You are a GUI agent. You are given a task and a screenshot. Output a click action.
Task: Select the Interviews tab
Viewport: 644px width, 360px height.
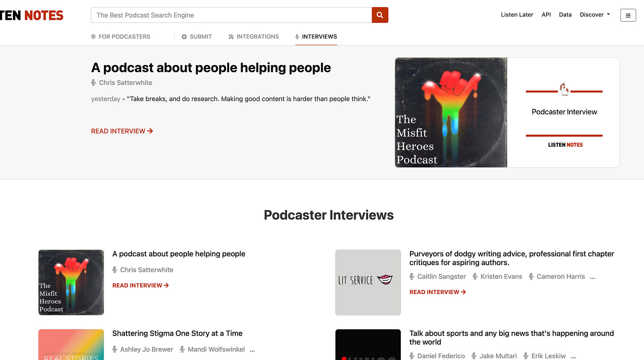tap(316, 37)
